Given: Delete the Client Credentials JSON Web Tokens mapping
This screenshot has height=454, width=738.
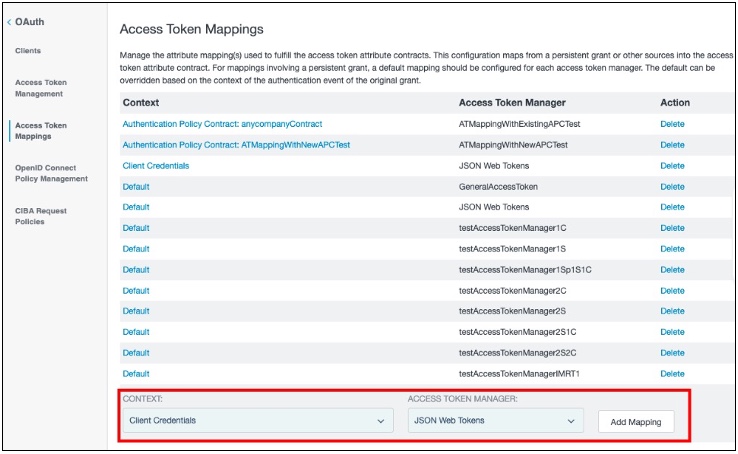Looking at the screenshot, I should [x=672, y=166].
